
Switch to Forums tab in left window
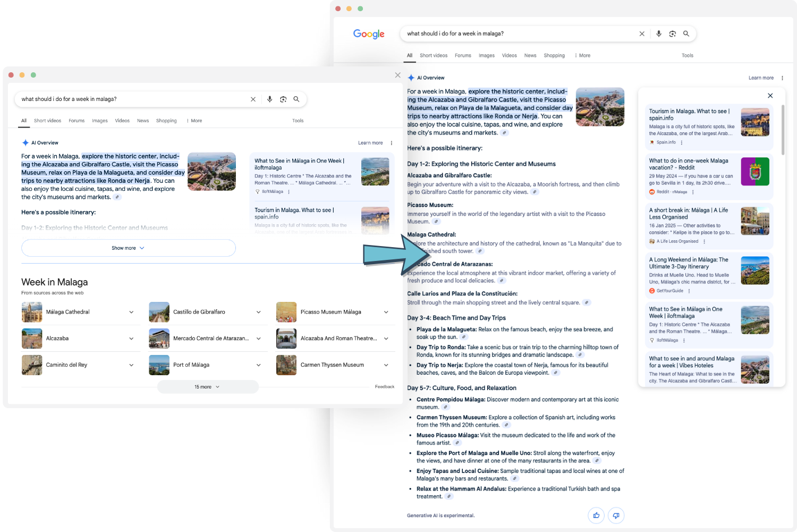(77, 121)
